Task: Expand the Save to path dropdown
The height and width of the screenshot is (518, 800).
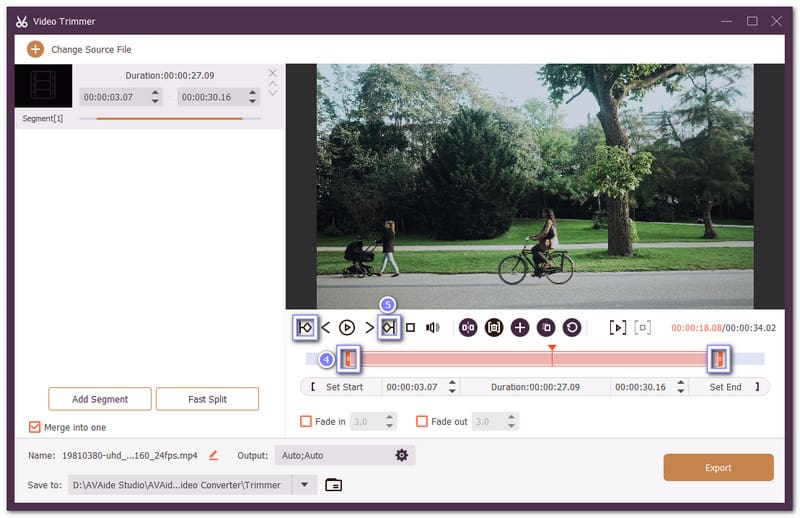Action: (304, 484)
